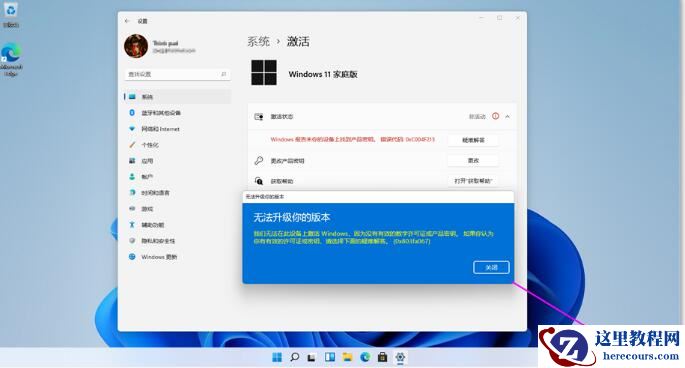This screenshot has width=685, height=368.
Task: Click the 系统 breadcrumb link
Action: pos(258,42)
